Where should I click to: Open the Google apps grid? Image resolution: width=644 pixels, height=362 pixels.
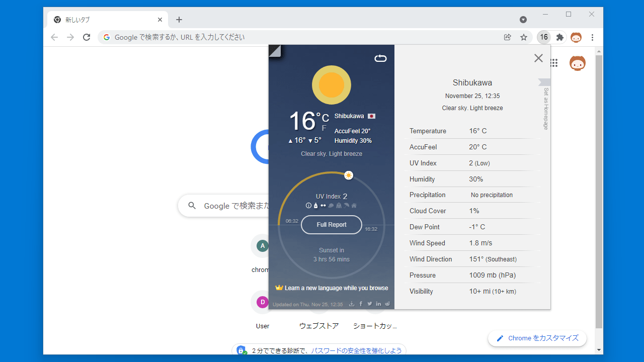click(554, 63)
